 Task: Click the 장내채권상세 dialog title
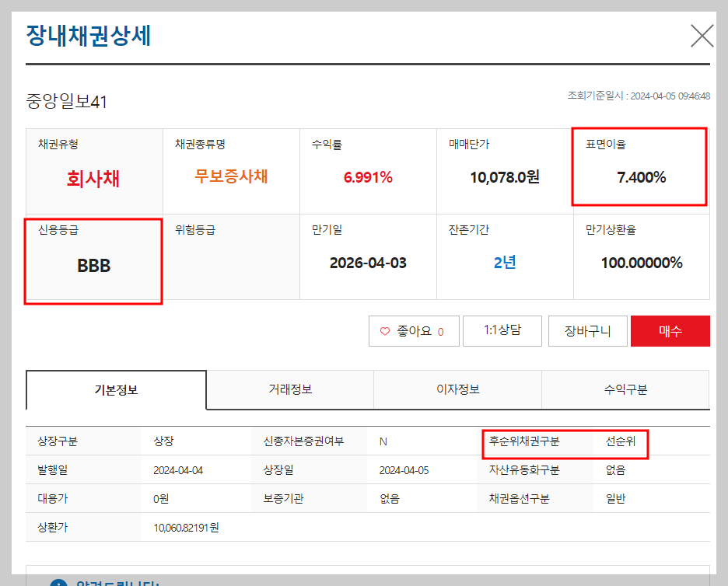[88, 36]
